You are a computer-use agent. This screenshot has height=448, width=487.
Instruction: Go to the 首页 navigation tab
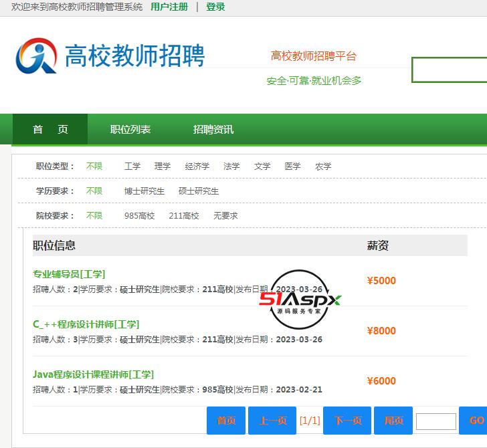[x=50, y=130]
